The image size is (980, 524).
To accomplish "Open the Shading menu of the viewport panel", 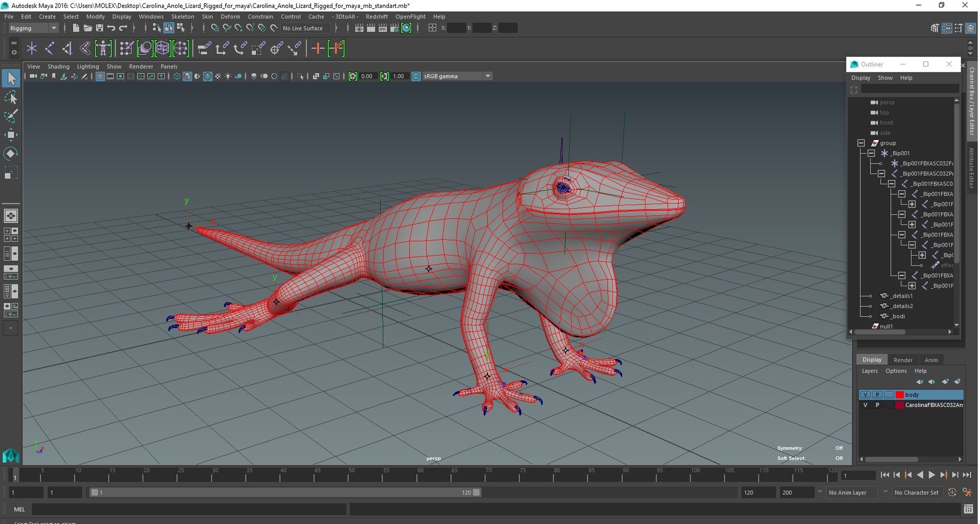I will click(58, 66).
